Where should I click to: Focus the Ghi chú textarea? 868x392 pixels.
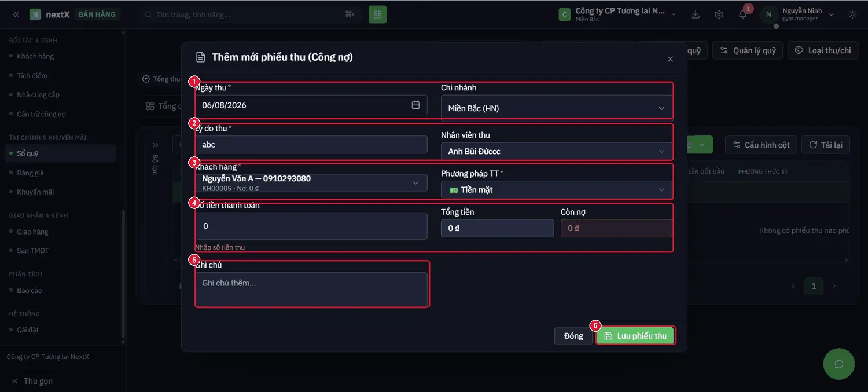[x=311, y=289]
